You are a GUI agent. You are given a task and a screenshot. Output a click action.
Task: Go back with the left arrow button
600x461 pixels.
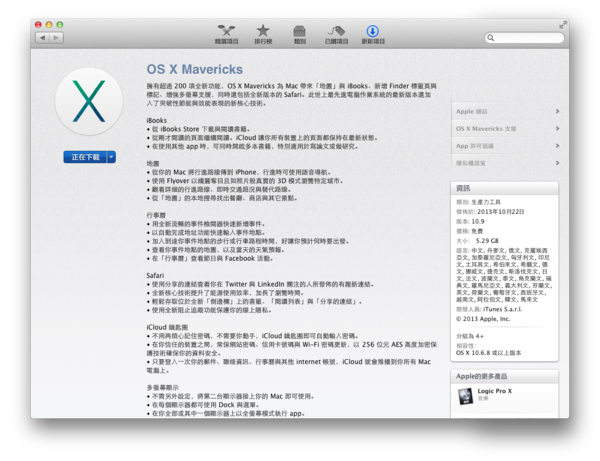point(42,37)
